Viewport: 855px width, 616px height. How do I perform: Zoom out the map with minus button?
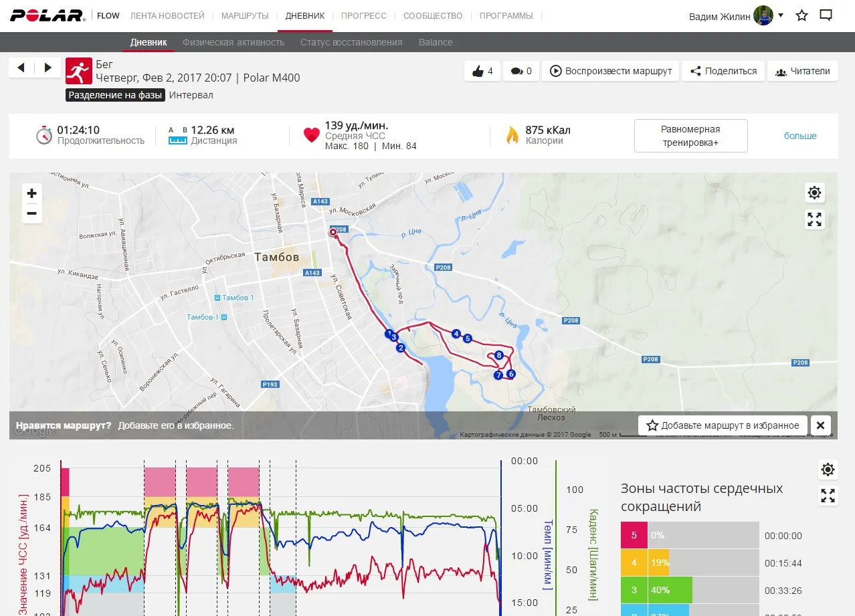click(x=31, y=213)
